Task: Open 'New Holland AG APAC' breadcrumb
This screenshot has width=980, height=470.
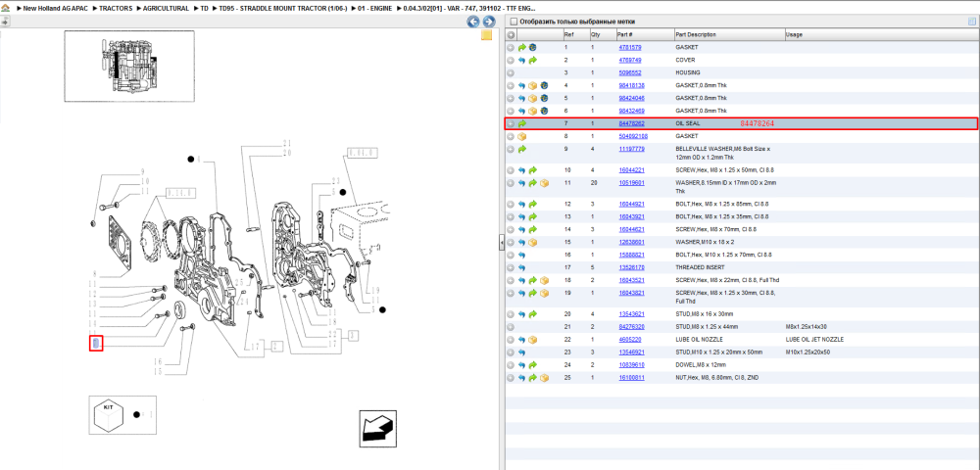Action: [x=53, y=9]
